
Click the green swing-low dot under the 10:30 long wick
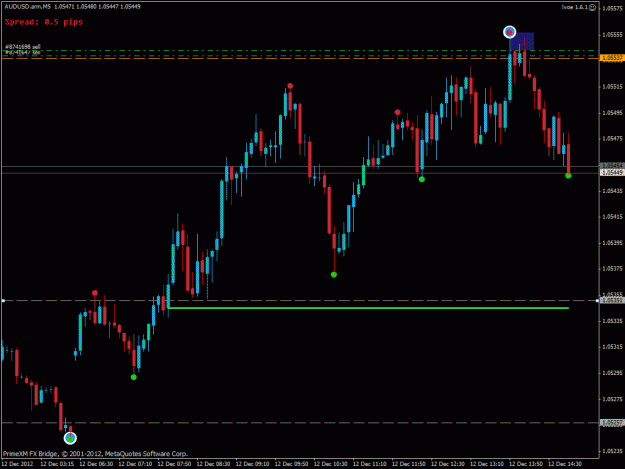(x=334, y=275)
